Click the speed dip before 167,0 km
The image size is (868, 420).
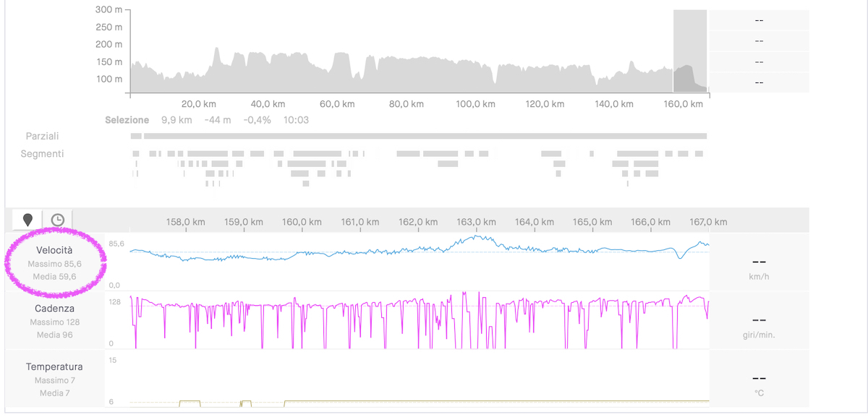[x=679, y=256]
